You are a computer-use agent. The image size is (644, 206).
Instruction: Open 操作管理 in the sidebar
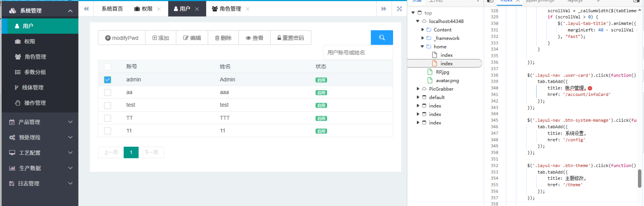pos(40,103)
